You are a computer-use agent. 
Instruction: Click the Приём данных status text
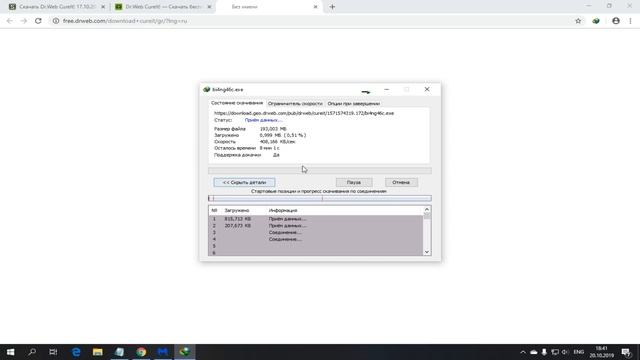pyautogui.click(x=263, y=120)
